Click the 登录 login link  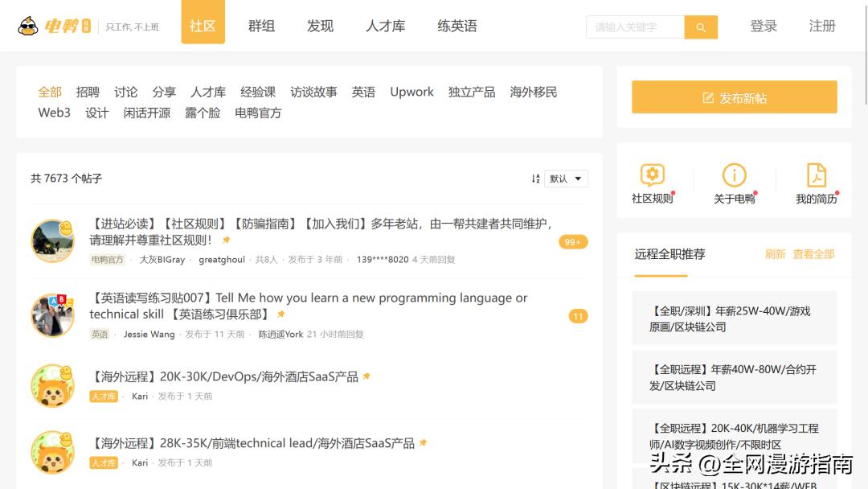click(x=764, y=26)
